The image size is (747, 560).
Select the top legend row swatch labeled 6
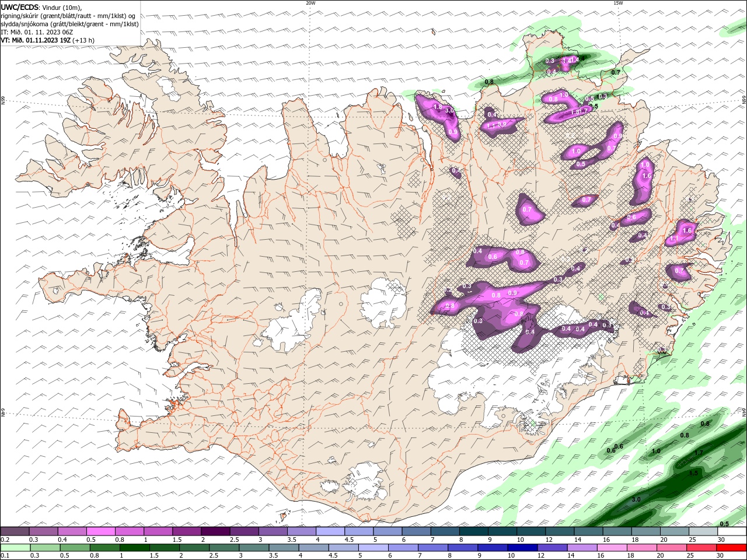416,531
